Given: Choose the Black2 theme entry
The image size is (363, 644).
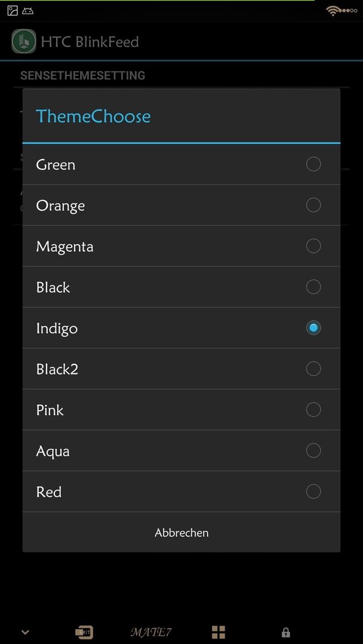Looking at the screenshot, I should [x=181, y=369].
